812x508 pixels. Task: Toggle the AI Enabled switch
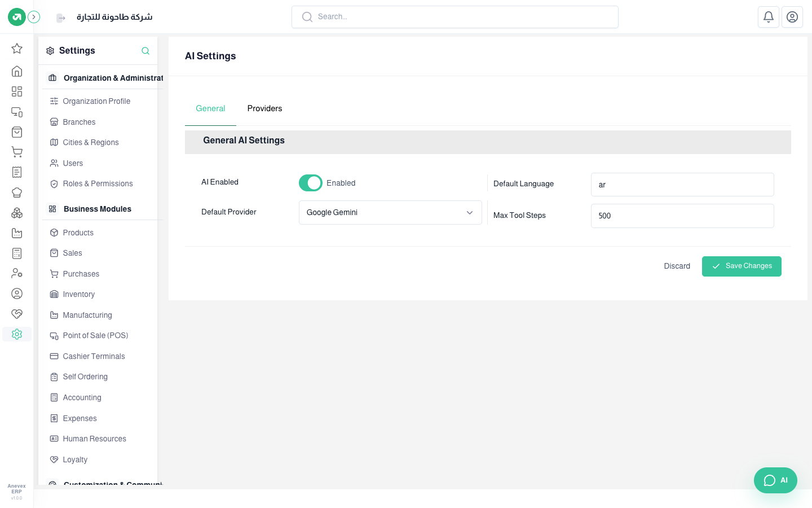tap(311, 183)
